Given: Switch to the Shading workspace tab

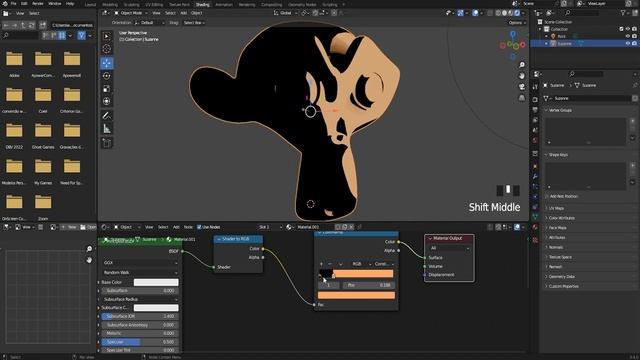Looking at the screenshot, I should (x=202, y=4).
